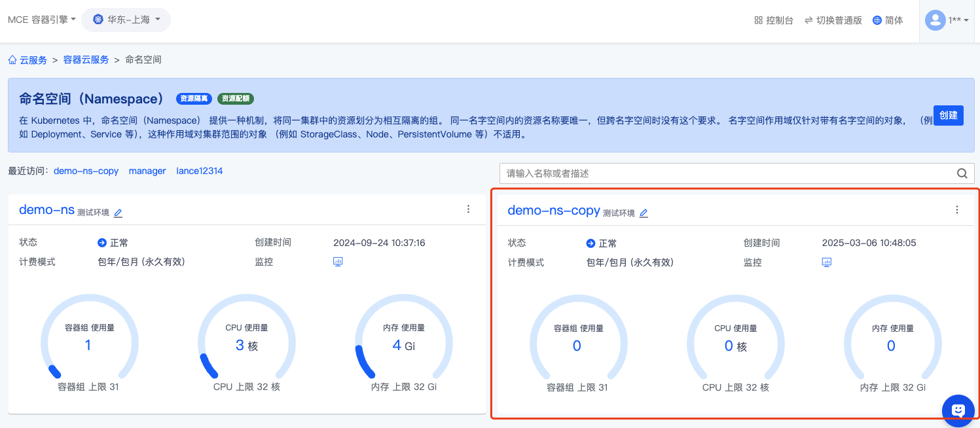Open the chat support floating icon
The image size is (980, 428).
(x=958, y=410)
